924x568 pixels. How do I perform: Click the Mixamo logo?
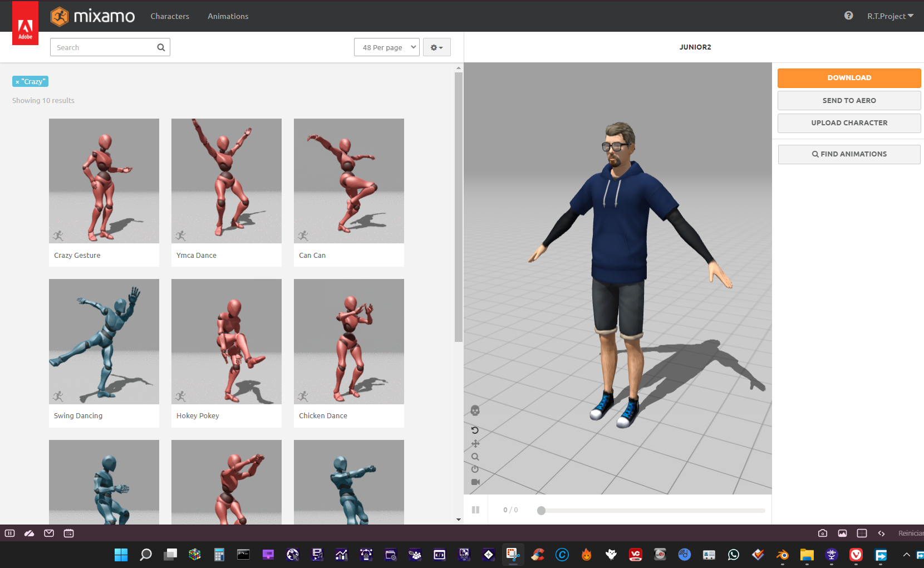pyautogui.click(x=92, y=16)
